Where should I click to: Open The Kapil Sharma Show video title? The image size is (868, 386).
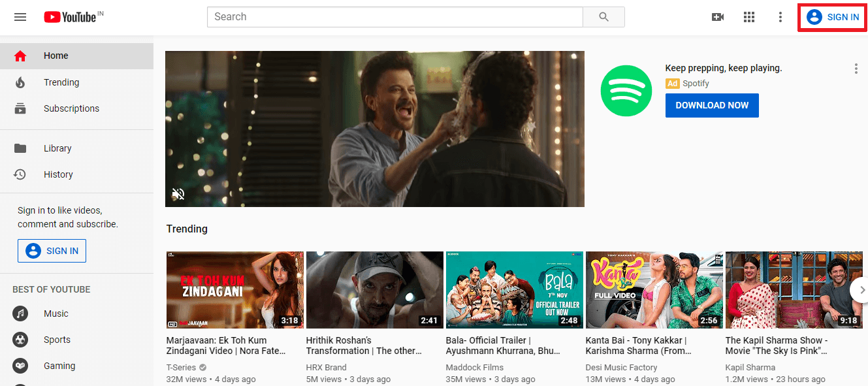point(777,346)
